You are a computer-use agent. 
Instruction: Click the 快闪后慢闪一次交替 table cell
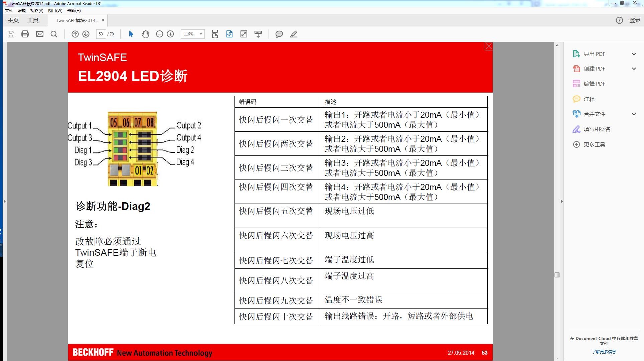[277, 119]
